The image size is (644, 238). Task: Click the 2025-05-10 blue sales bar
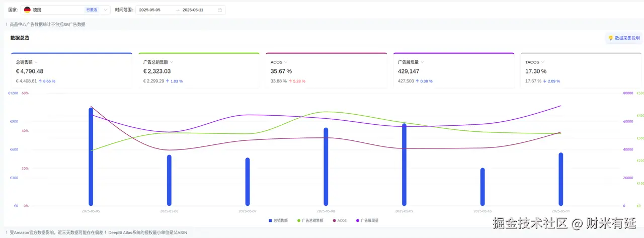click(482, 187)
